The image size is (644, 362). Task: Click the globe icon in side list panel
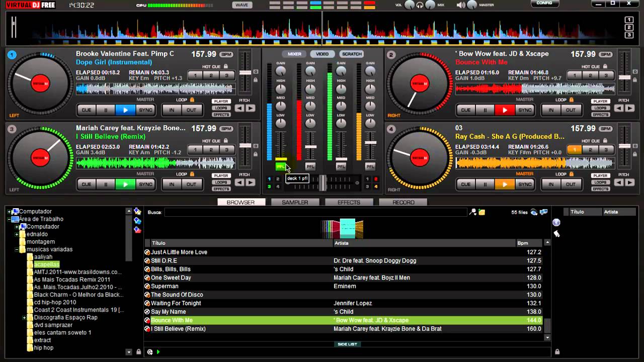556,222
